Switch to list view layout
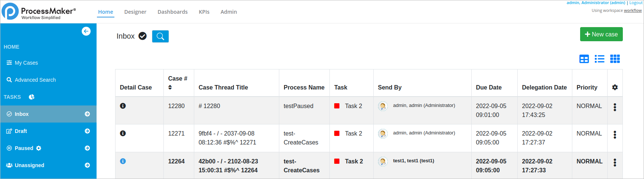Screen dimensions: 644x179 tap(599, 59)
